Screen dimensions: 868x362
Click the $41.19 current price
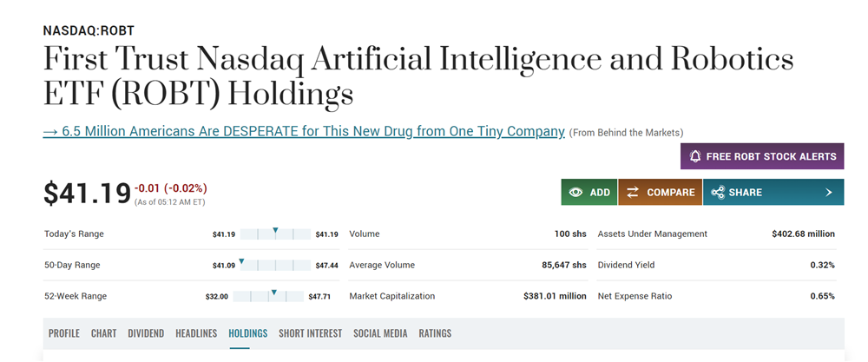87,194
